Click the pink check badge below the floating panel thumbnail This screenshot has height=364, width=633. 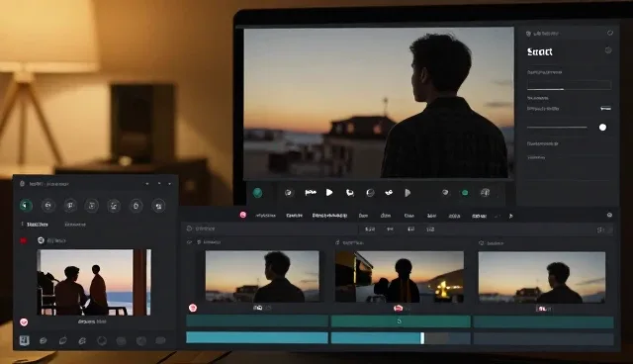[x=24, y=322]
